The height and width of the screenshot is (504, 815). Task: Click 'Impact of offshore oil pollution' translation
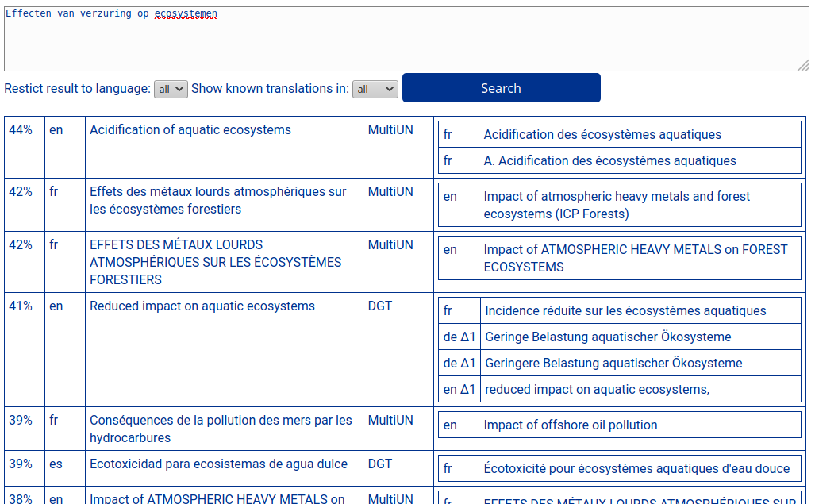point(571,425)
